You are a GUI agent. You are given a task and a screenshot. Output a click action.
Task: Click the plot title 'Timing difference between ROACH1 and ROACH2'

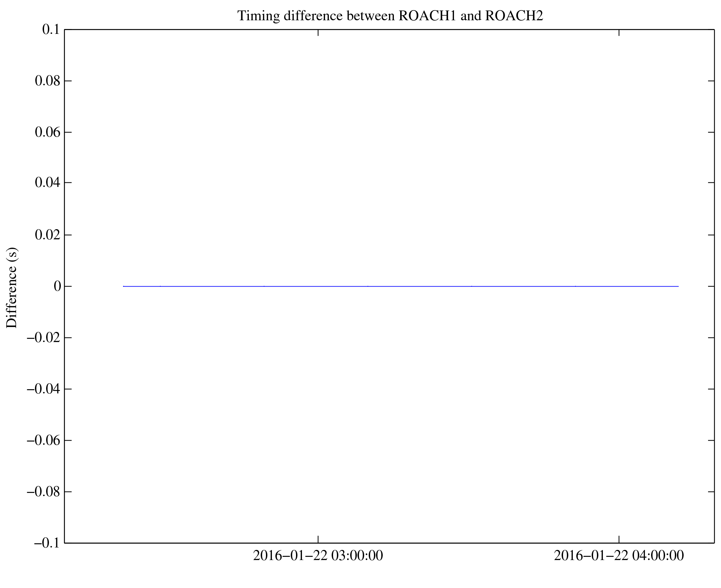pyautogui.click(x=390, y=16)
